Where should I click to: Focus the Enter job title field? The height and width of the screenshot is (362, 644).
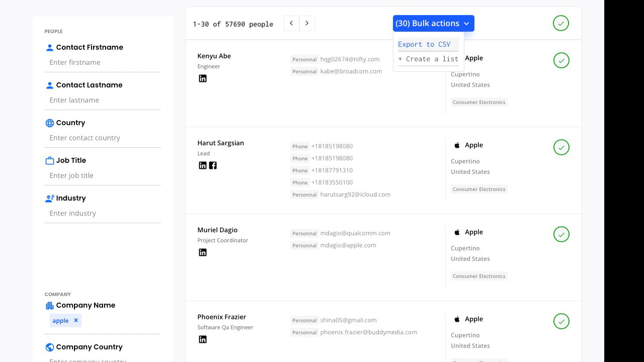(x=103, y=175)
